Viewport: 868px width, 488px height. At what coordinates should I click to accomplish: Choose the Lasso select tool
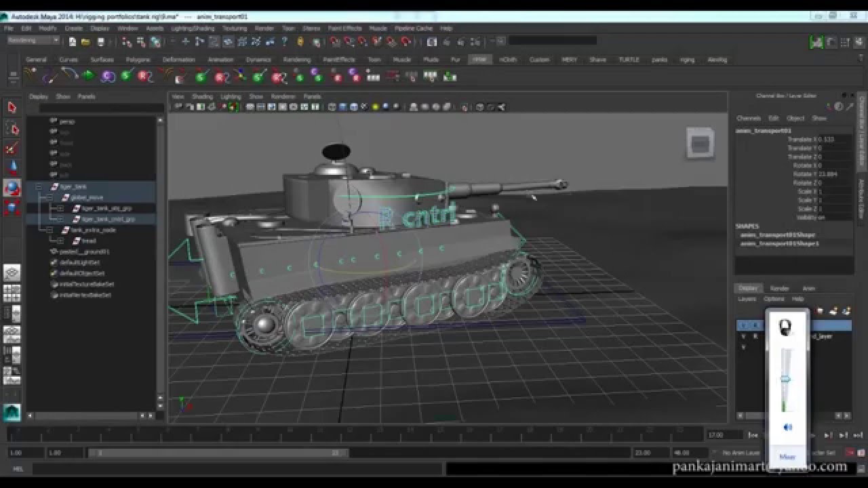click(12, 129)
